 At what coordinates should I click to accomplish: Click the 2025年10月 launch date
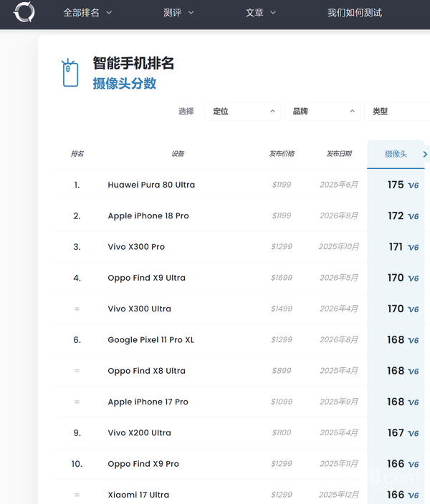point(339,247)
